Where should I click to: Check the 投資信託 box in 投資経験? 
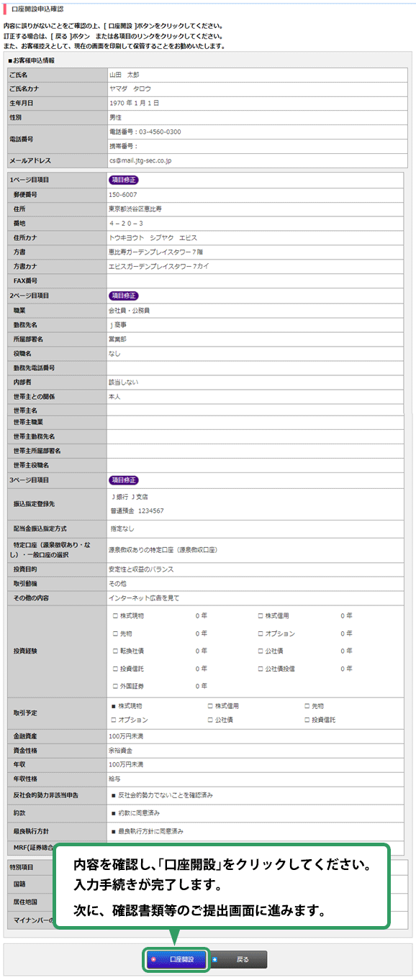[115, 669]
